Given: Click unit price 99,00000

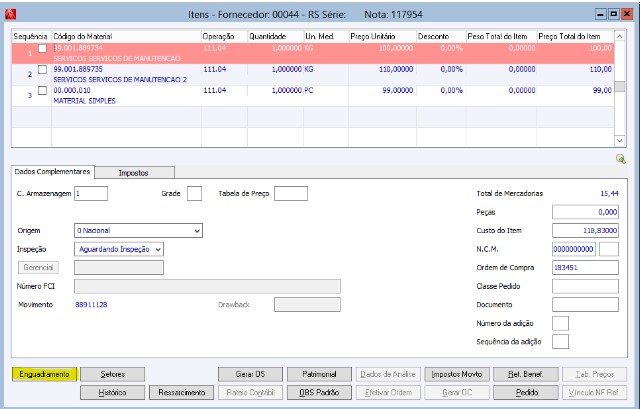Looking at the screenshot, I should (x=398, y=90).
